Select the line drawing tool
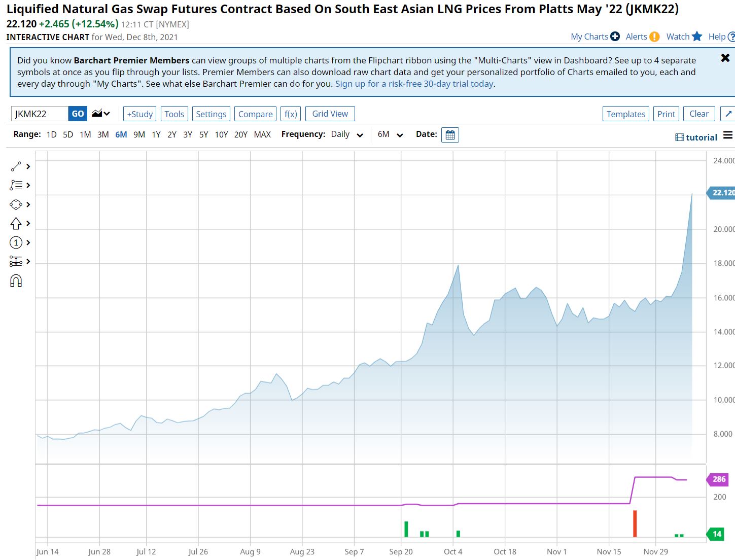This screenshot has width=735, height=560. coord(16,166)
